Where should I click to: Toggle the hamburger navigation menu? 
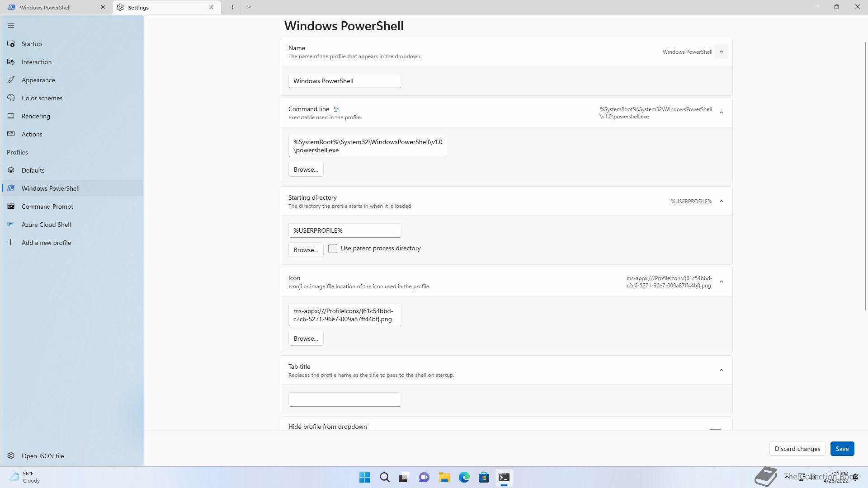[x=11, y=26]
